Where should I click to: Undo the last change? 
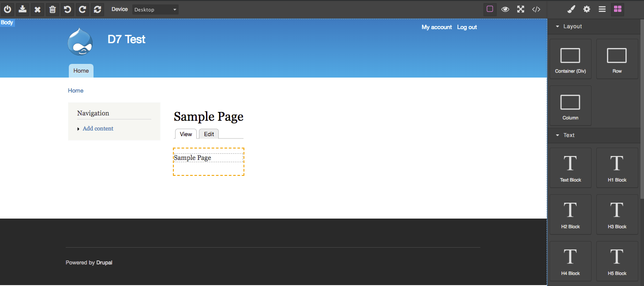[67, 9]
